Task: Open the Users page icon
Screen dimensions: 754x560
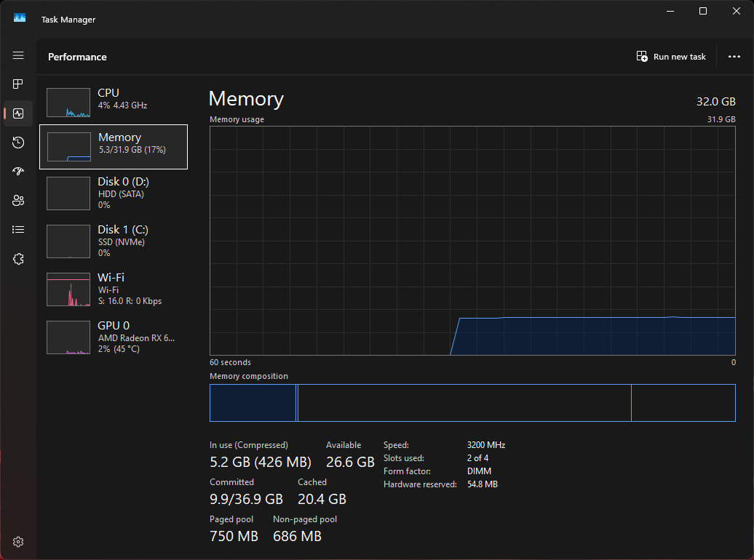Action: [18, 201]
